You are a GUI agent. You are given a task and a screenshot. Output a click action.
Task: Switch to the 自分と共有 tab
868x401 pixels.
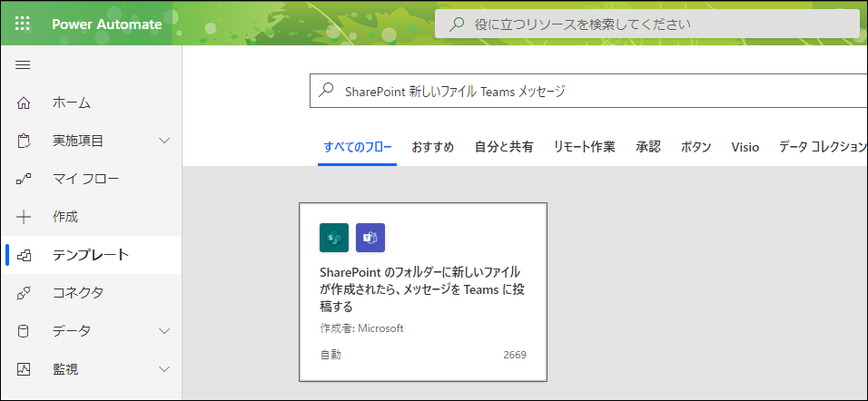coord(504,147)
